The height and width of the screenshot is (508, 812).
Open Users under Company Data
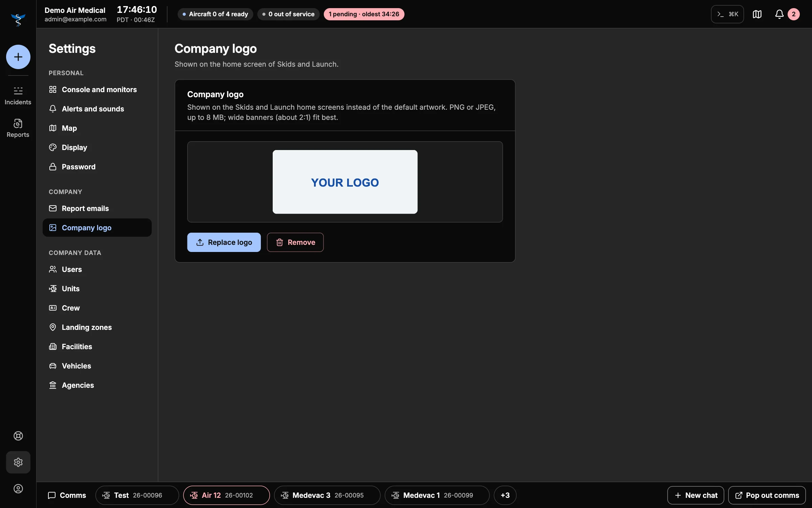tap(97, 269)
